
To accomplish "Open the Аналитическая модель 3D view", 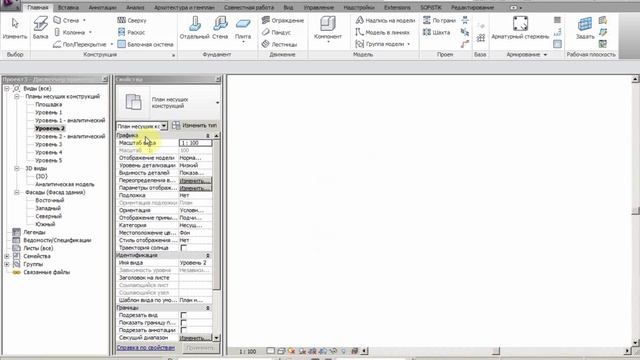I will pyautogui.click(x=64, y=184).
